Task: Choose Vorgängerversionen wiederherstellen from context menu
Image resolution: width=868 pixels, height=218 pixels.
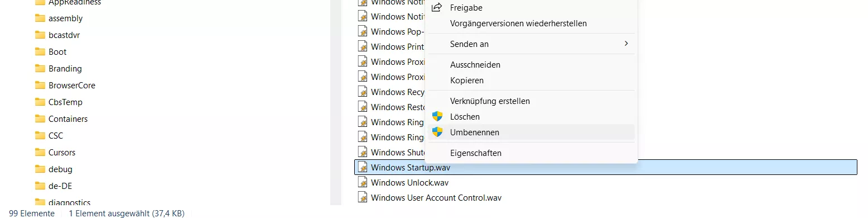Action: pos(518,23)
